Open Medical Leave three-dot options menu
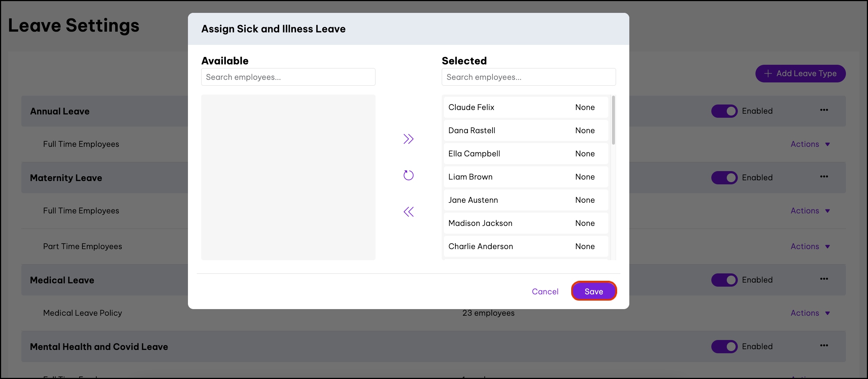 (824, 279)
